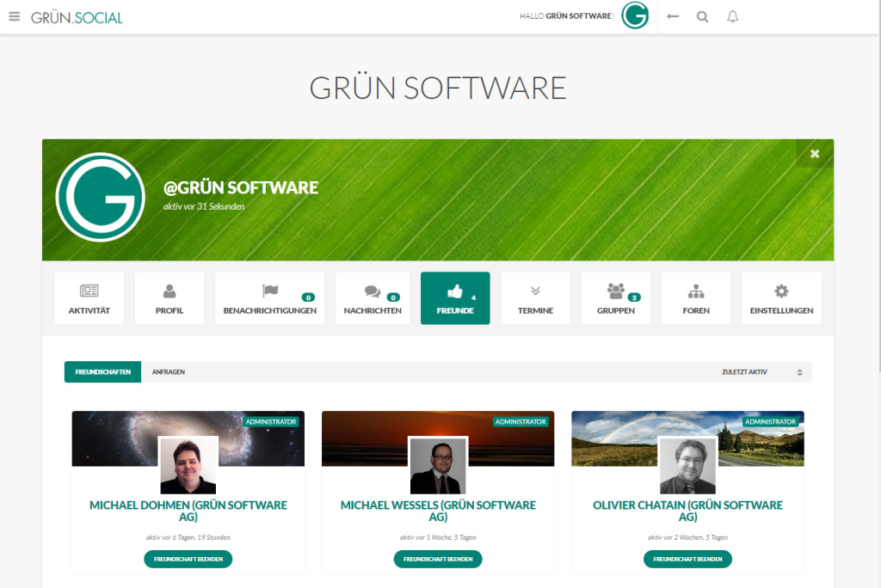Open the Foren tab
881x588 pixels.
point(696,298)
